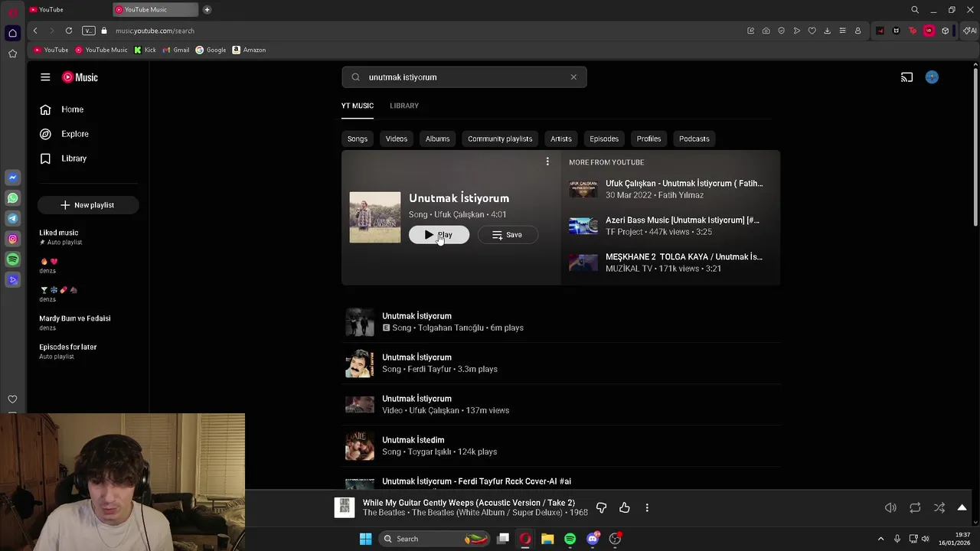980x551 pixels.
Task: Filter results by Episodes chip
Action: (x=604, y=139)
